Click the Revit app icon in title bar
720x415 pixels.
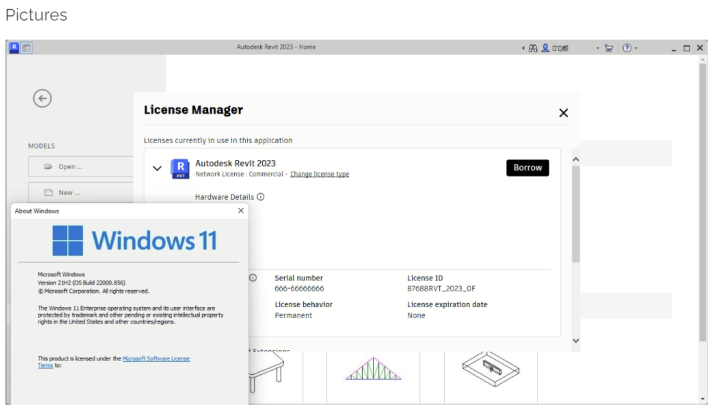pos(14,47)
